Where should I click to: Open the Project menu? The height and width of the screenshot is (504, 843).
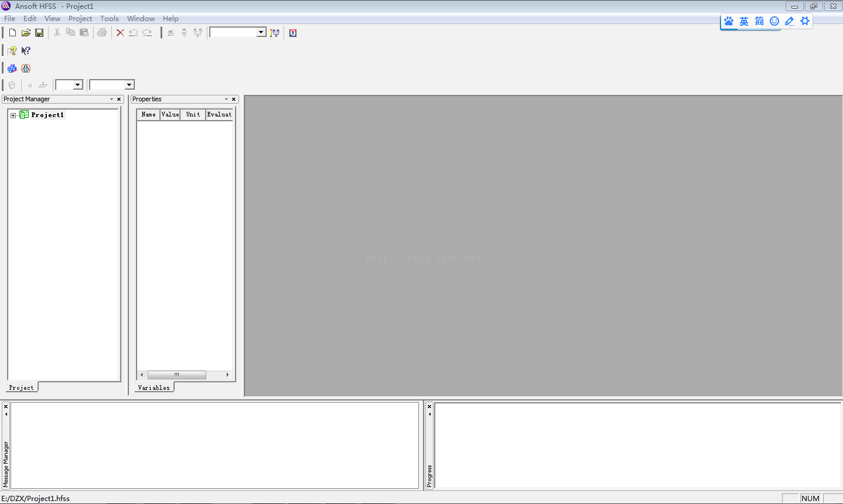80,19
